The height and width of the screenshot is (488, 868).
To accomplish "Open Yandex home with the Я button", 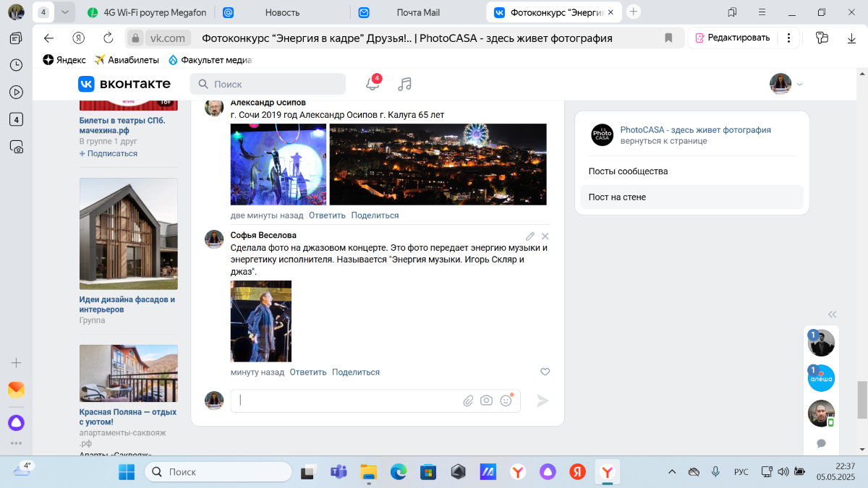I will click(x=78, y=38).
